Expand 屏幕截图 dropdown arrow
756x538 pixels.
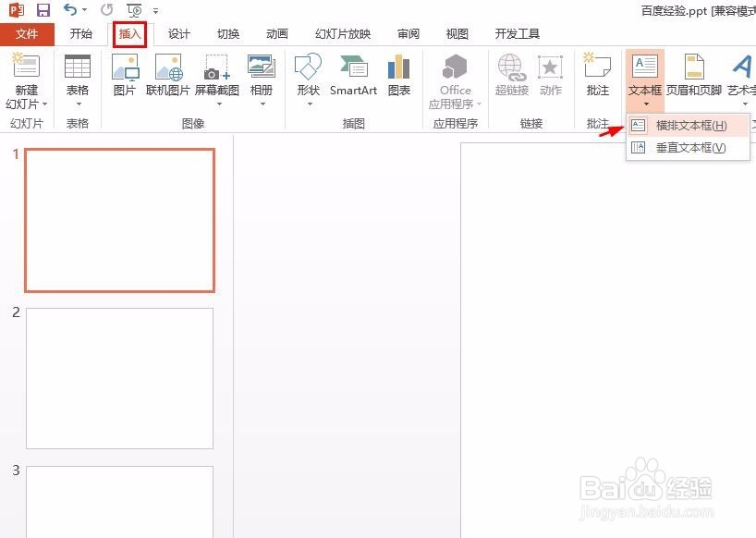click(x=218, y=104)
